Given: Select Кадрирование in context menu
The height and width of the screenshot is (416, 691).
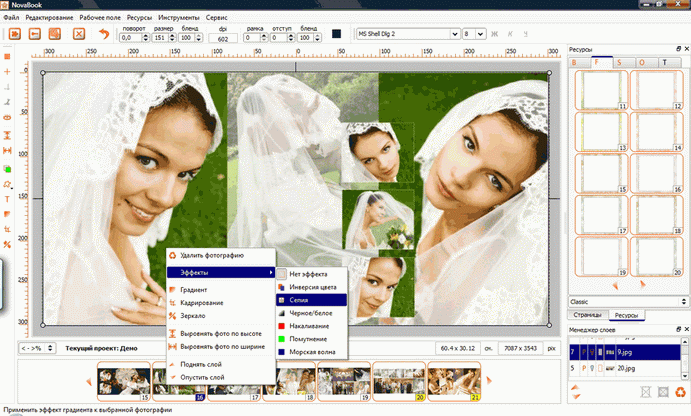Looking at the screenshot, I should coord(221,303).
